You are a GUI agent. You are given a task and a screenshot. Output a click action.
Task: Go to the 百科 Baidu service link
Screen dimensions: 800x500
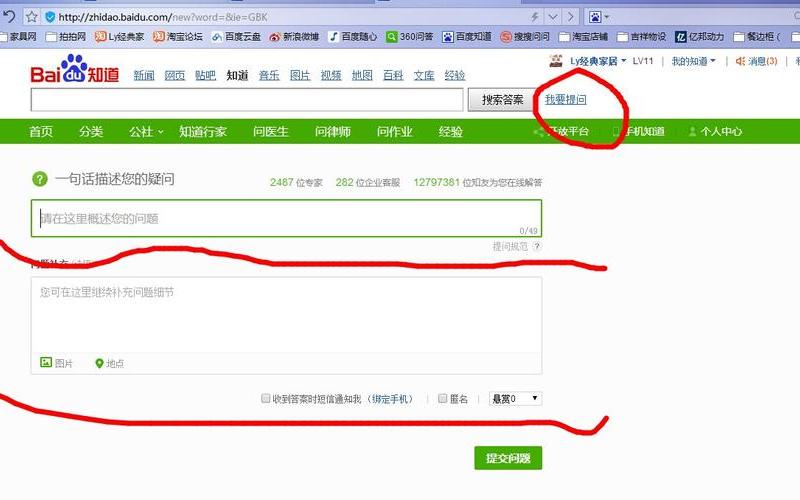click(x=393, y=76)
